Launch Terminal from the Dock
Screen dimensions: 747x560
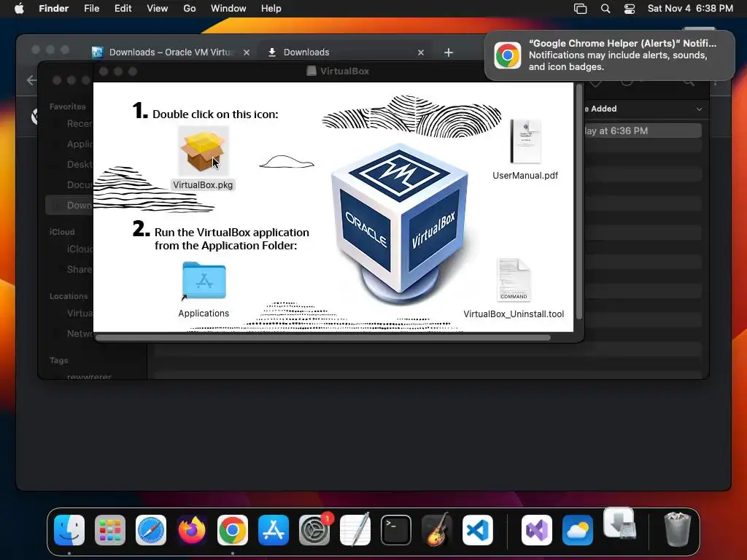(x=396, y=530)
